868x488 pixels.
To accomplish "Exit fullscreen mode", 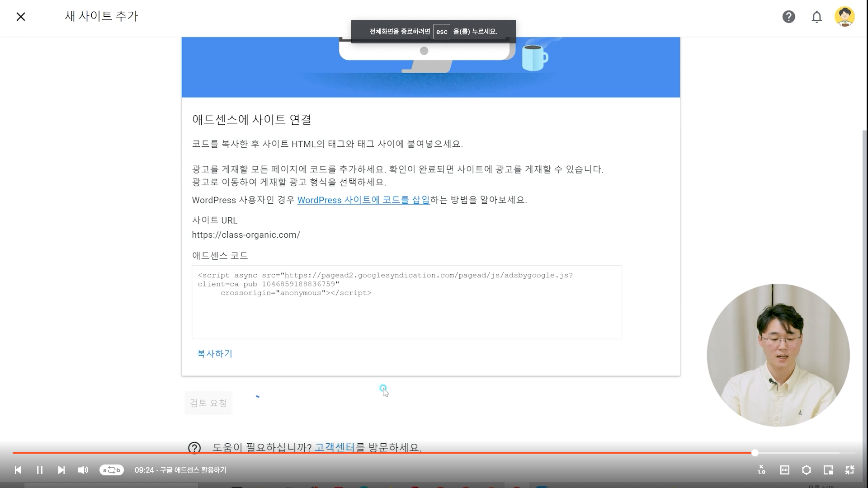I will (850, 470).
